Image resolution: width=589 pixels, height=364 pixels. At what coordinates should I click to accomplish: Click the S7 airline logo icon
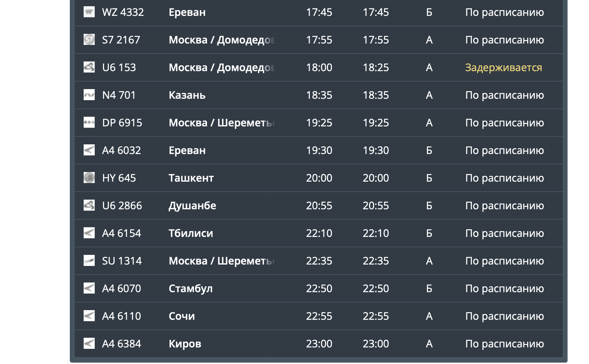click(89, 40)
